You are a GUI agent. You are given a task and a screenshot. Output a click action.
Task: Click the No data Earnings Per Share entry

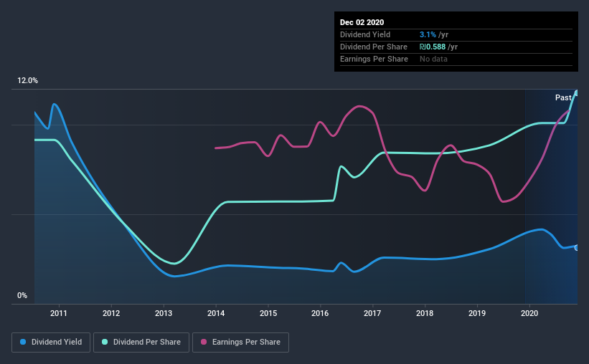point(433,59)
